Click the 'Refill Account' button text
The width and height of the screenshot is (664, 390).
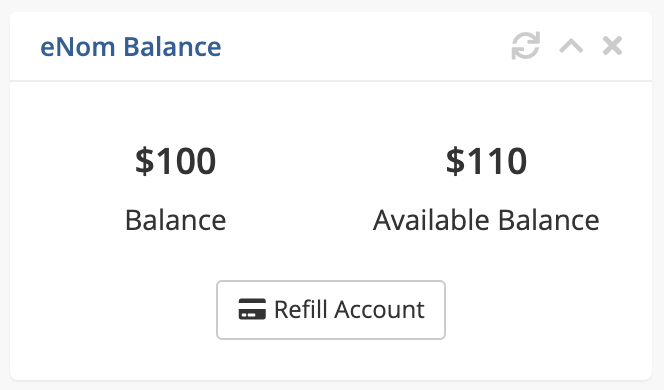(349, 309)
